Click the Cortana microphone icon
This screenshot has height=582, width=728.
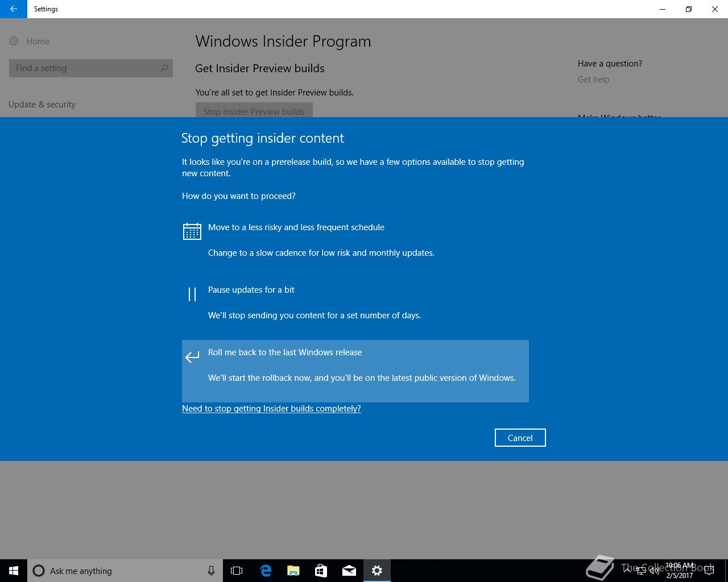[211, 571]
